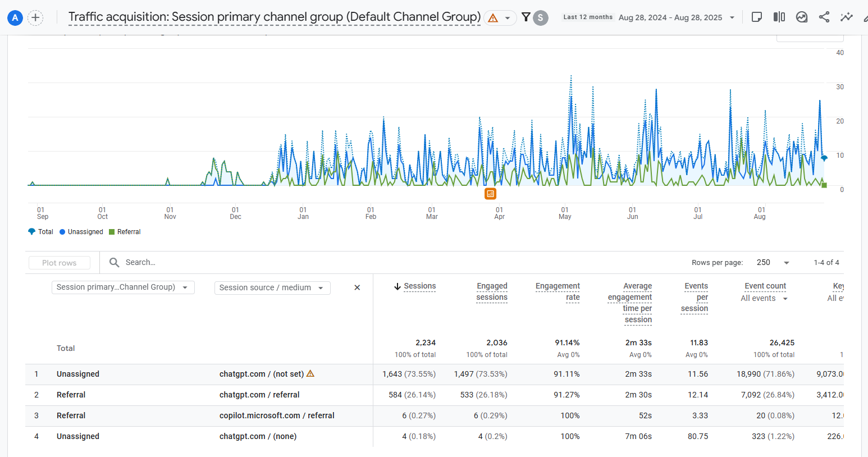Click the data quality warning triangle by title
Image resolution: width=868 pixels, height=457 pixels.
[x=493, y=18]
